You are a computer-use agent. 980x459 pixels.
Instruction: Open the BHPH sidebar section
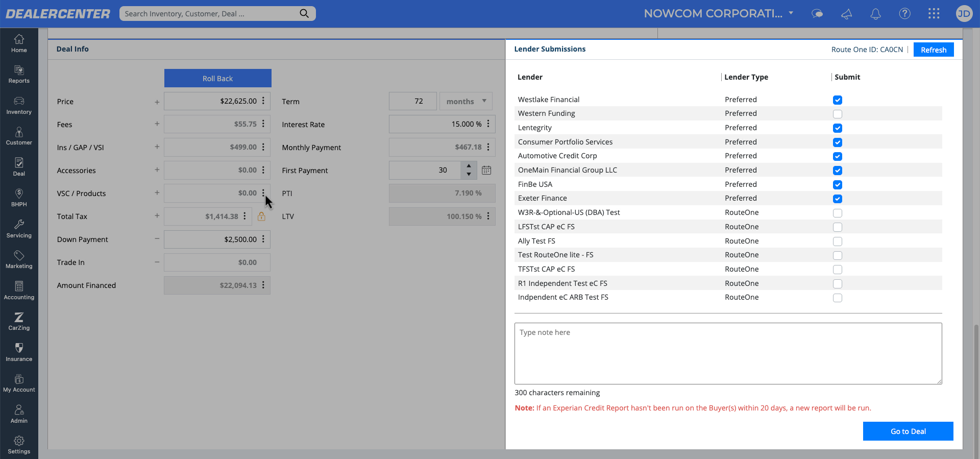pos(19,198)
